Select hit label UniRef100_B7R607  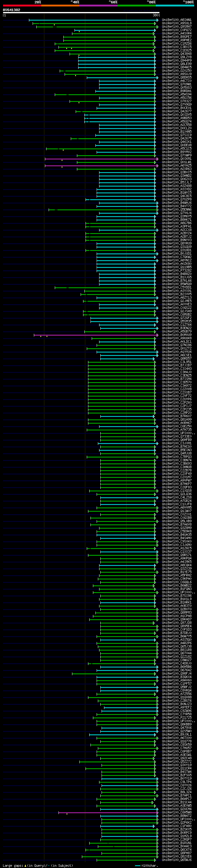[x=177, y=416]
